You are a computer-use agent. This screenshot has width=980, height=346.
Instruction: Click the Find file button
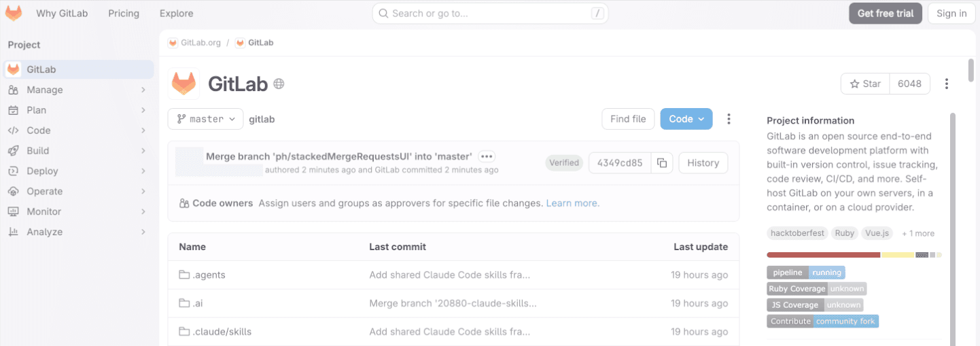click(x=628, y=119)
